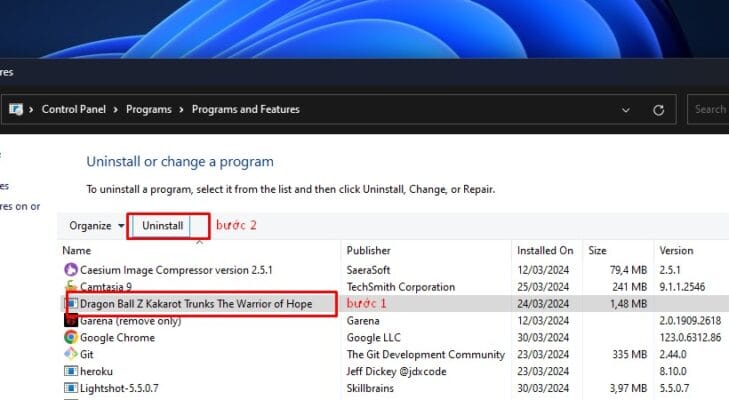Click Programs and Features breadcrumb

point(245,109)
